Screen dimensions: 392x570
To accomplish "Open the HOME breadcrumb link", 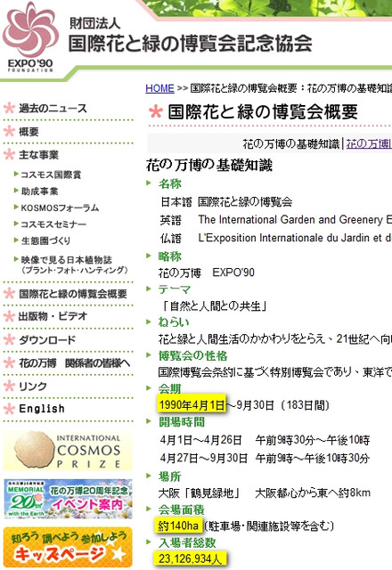I will point(159,88).
